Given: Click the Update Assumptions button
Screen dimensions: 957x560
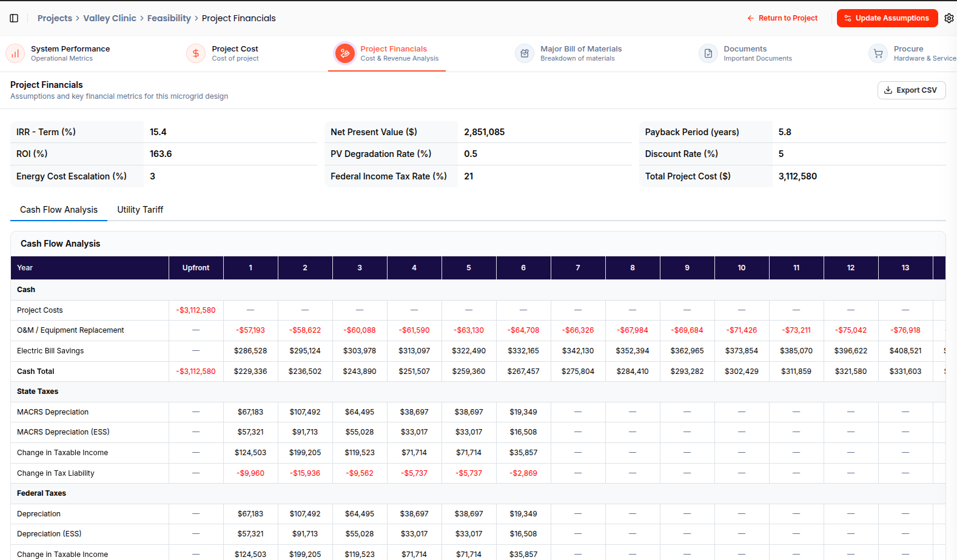Looking at the screenshot, I should 887,18.
